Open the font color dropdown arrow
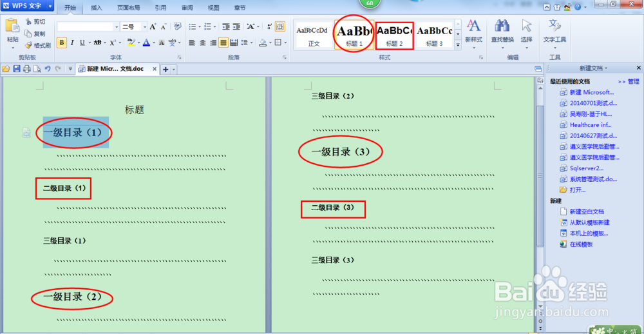The image size is (644, 334). [x=154, y=43]
